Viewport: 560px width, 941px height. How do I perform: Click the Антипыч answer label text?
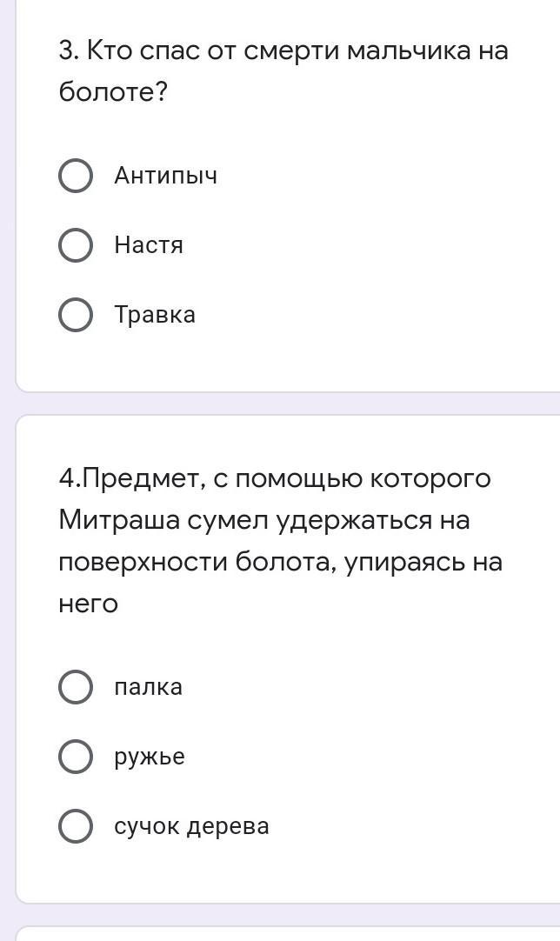pyautogui.click(x=165, y=176)
